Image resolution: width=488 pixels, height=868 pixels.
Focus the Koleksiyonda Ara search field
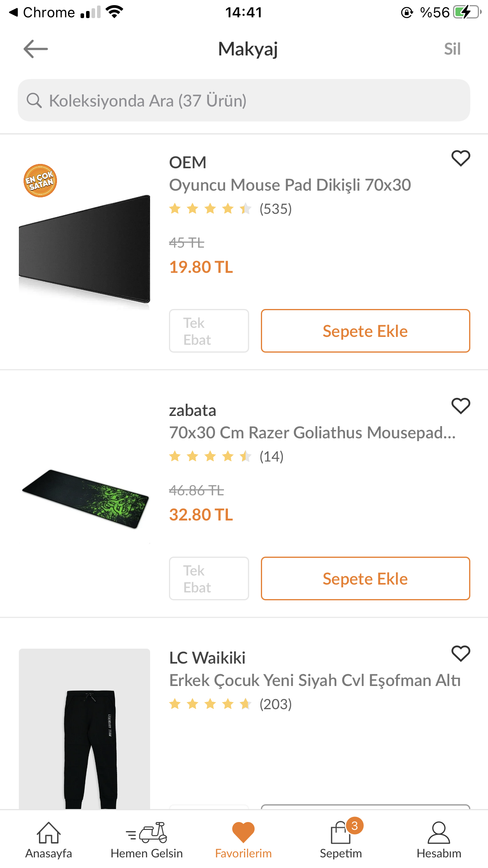point(251,101)
